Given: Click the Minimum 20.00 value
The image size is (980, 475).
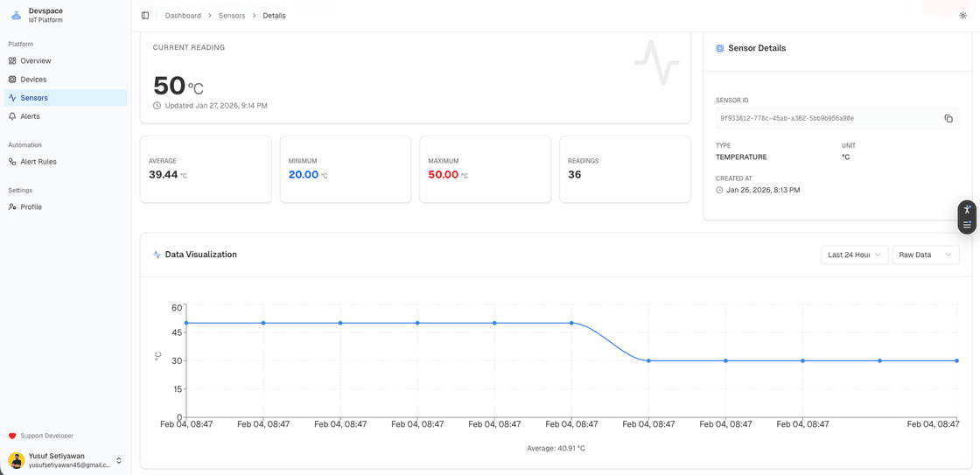Looking at the screenshot, I should (304, 174).
